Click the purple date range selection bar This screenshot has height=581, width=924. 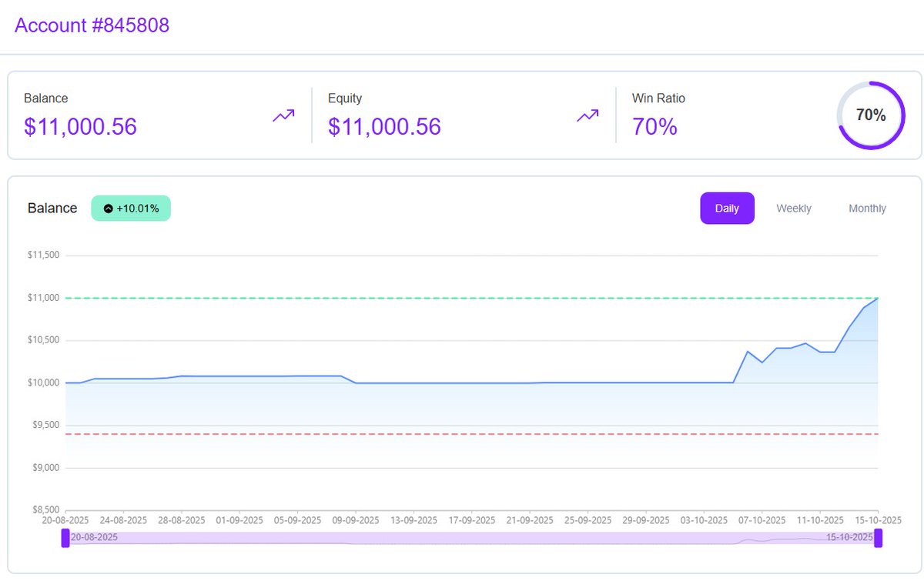pos(472,538)
